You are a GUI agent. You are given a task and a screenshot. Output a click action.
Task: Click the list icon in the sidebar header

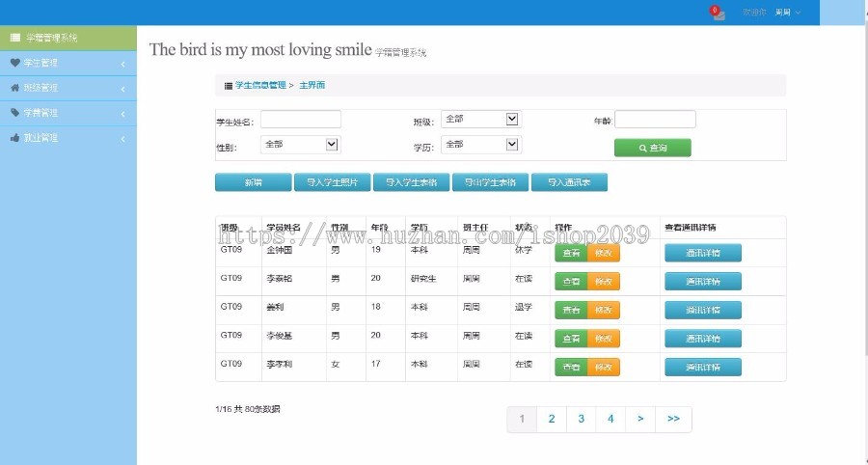tap(15, 38)
